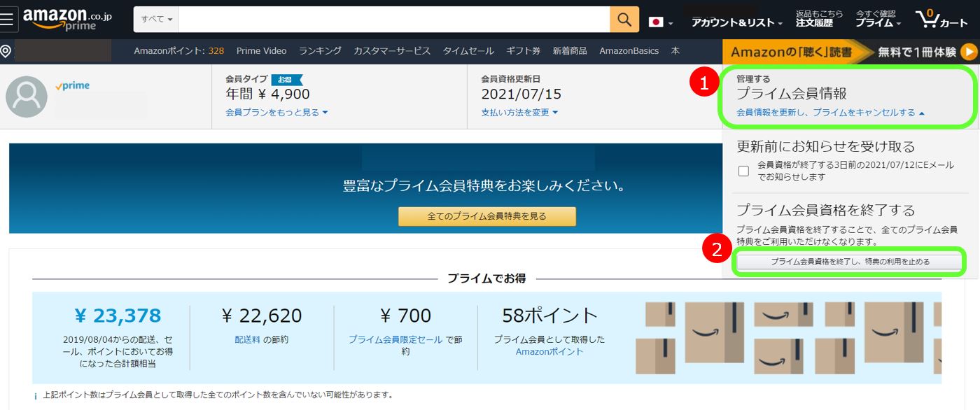The image size is (980, 410).
Task: Click the 豊富なプライム会員特典をお楽しみください banner text
Action: coord(484,187)
